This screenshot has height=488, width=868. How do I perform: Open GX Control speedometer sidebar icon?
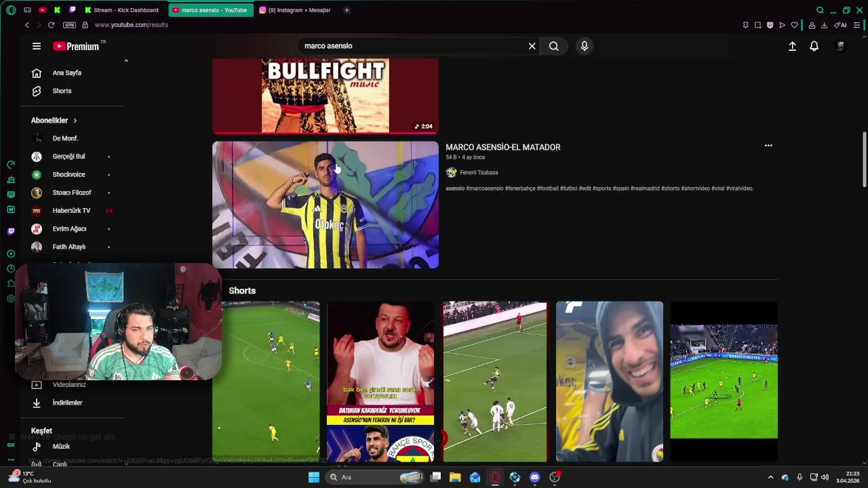(x=11, y=165)
